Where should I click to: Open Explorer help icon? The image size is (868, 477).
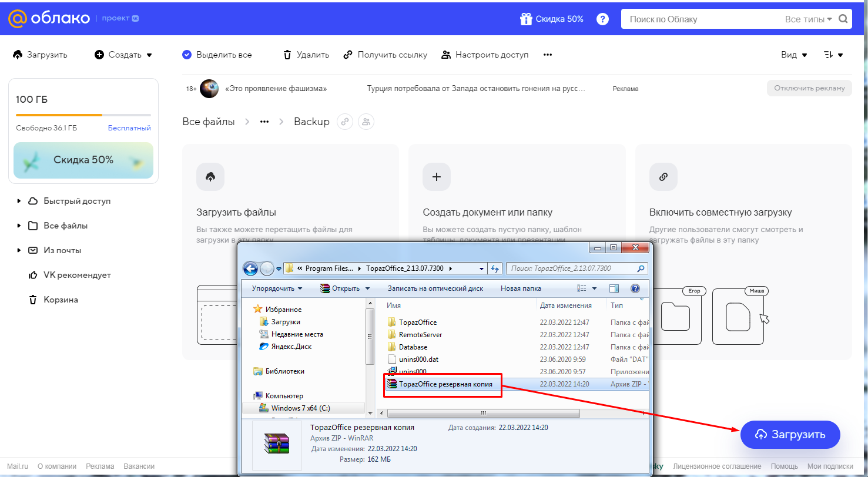click(635, 288)
